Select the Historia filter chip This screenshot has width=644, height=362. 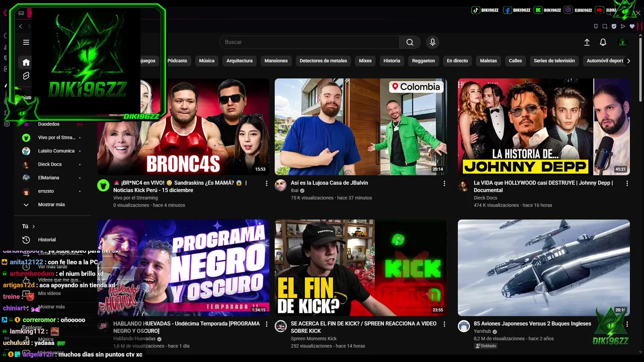(392, 61)
